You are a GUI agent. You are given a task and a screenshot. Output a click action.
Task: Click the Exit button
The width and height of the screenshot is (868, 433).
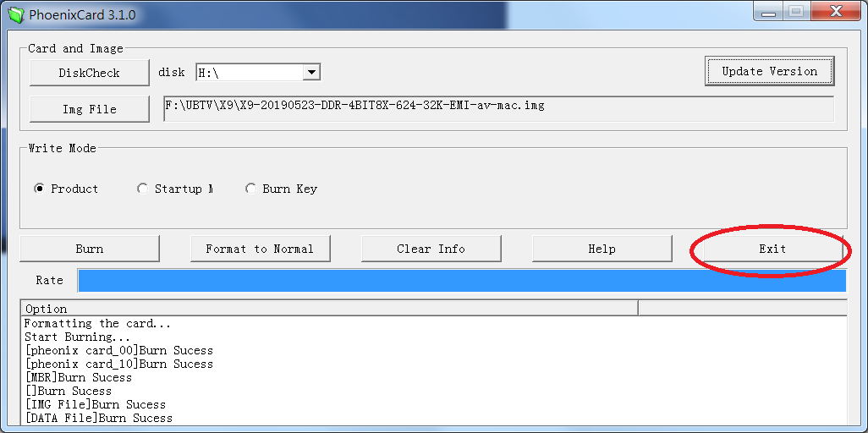tap(772, 249)
